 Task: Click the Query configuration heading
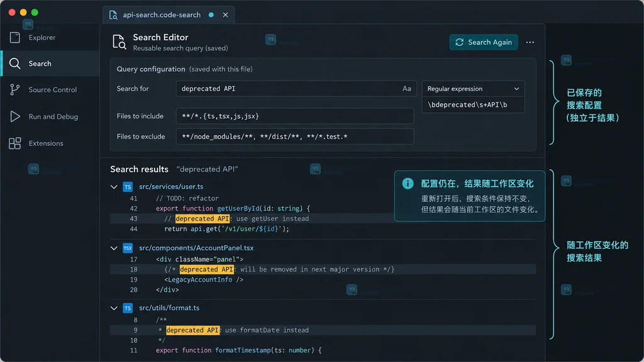[x=151, y=69]
